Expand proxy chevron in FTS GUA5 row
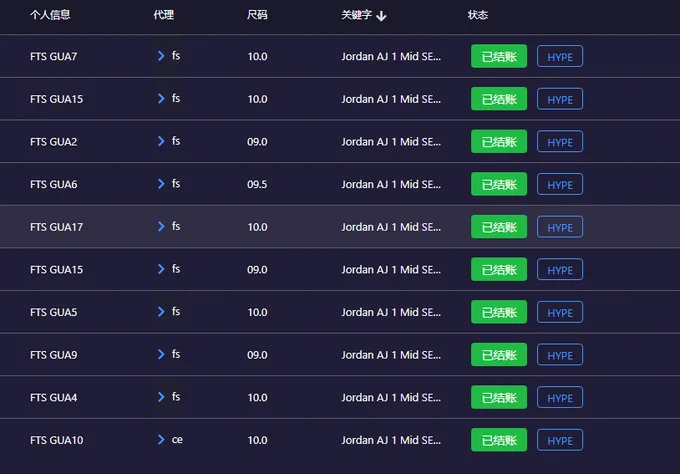 coord(161,311)
